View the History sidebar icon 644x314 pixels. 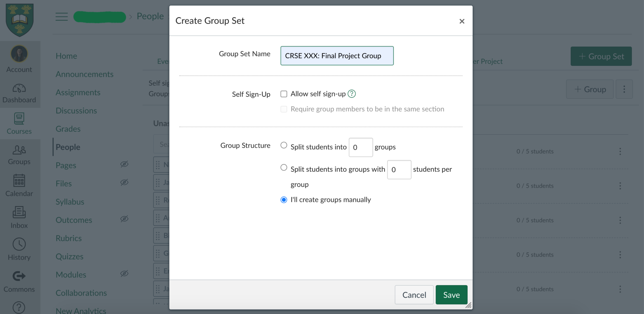click(19, 245)
